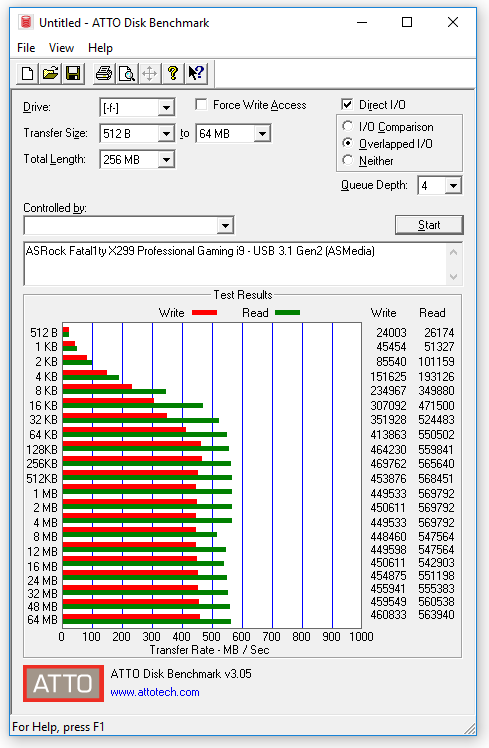Click the red Write legend swatch

click(x=204, y=313)
